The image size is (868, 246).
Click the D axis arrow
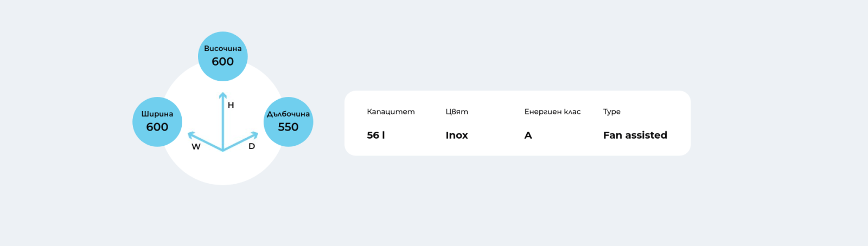[x=241, y=141]
